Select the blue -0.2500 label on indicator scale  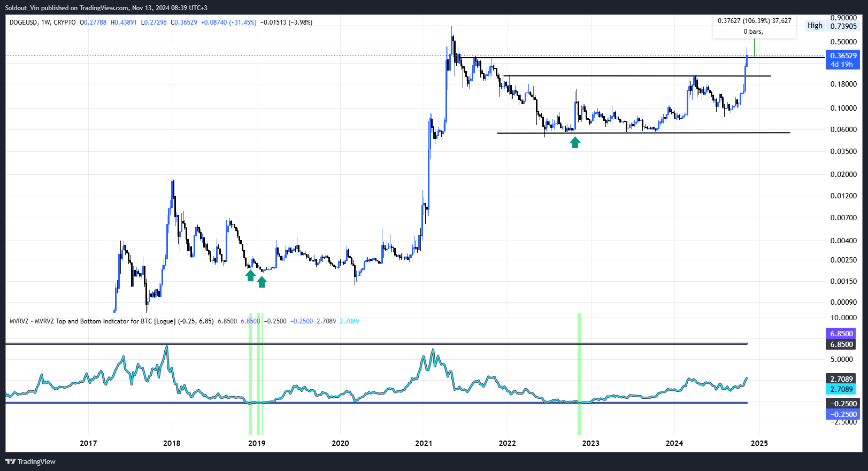pos(843,414)
